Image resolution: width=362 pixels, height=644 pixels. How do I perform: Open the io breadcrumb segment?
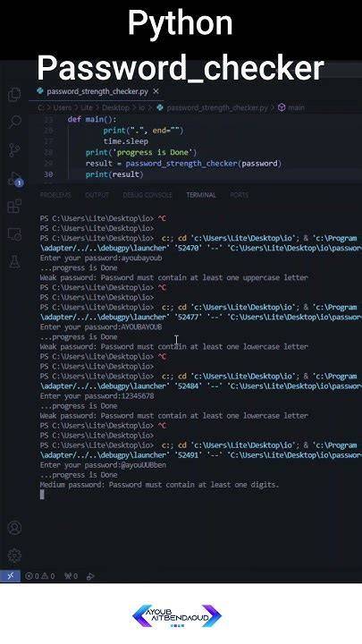[141, 107]
